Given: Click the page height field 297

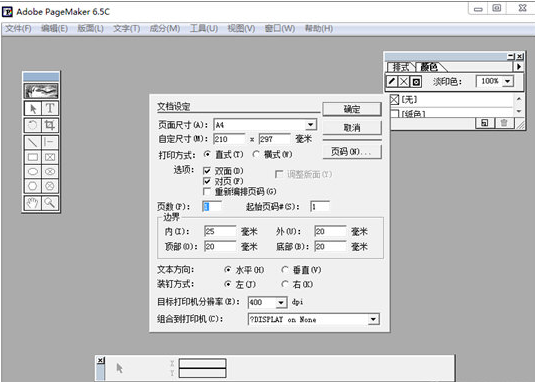Looking at the screenshot, I should (275, 139).
